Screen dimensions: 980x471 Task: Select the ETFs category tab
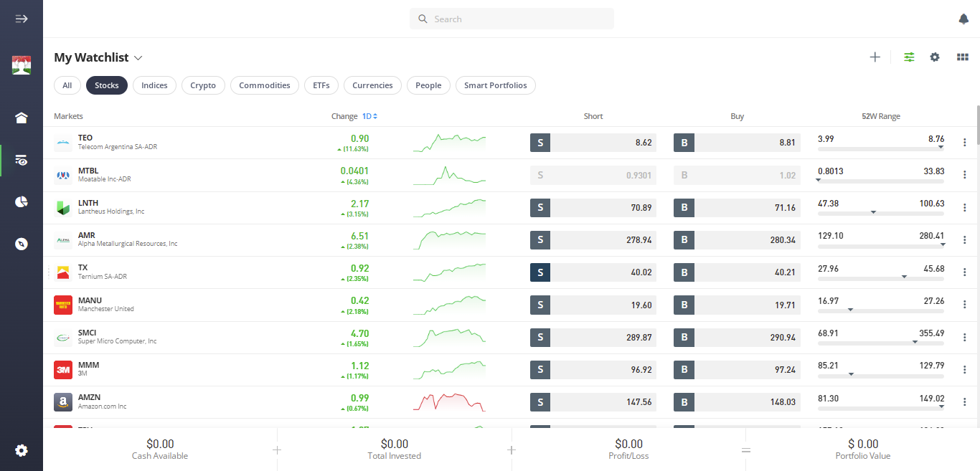click(x=321, y=85)
